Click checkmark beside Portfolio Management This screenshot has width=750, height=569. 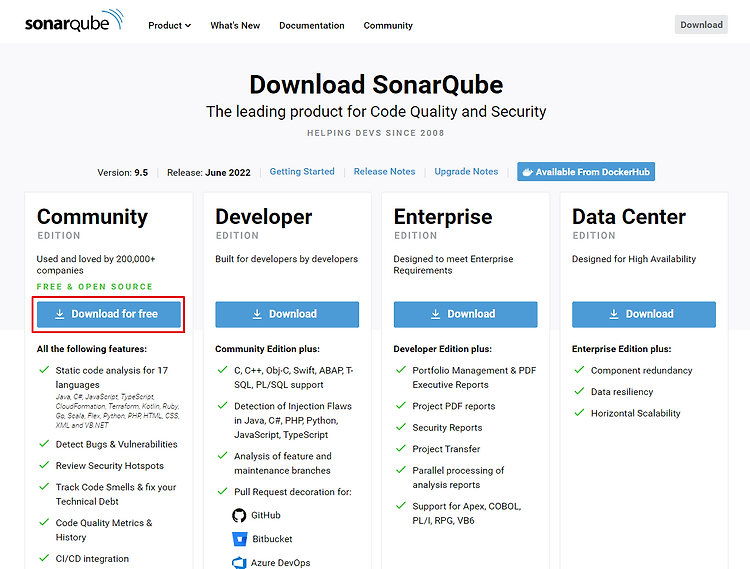click(x=401, y=370)
